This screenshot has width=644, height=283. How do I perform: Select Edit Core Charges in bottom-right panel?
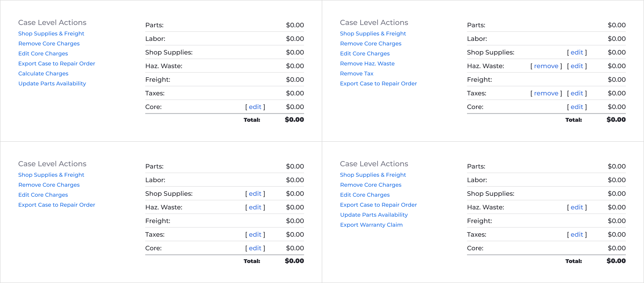[x=365, y=195]
